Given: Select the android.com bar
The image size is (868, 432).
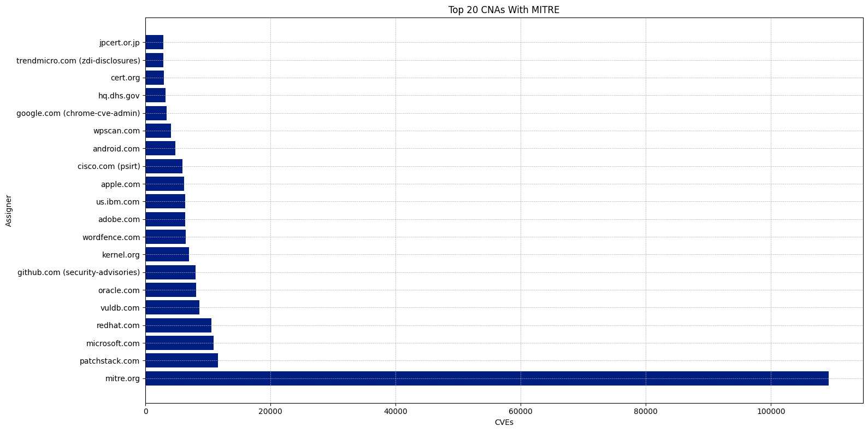Looking at the screenshot, I should [x=160, y=149].
